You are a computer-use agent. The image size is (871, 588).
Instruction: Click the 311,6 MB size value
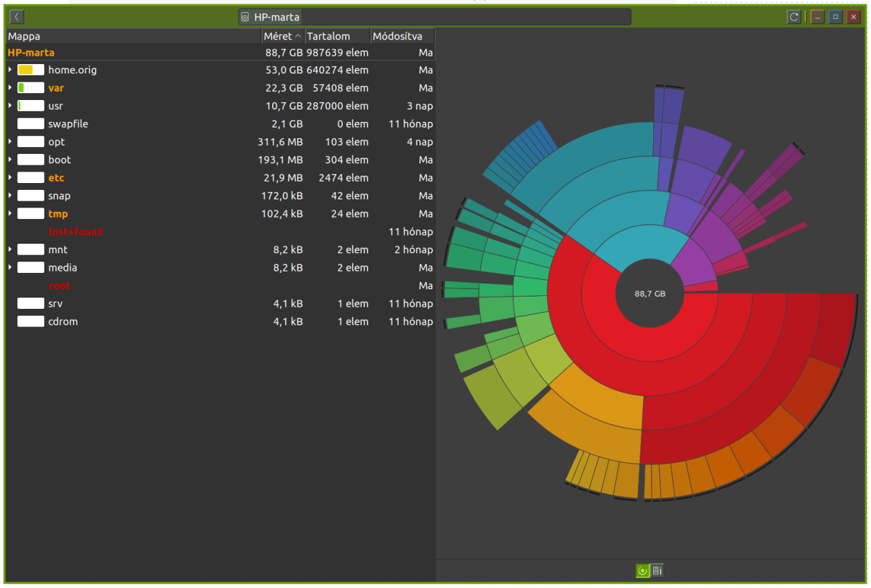point(280,142)
